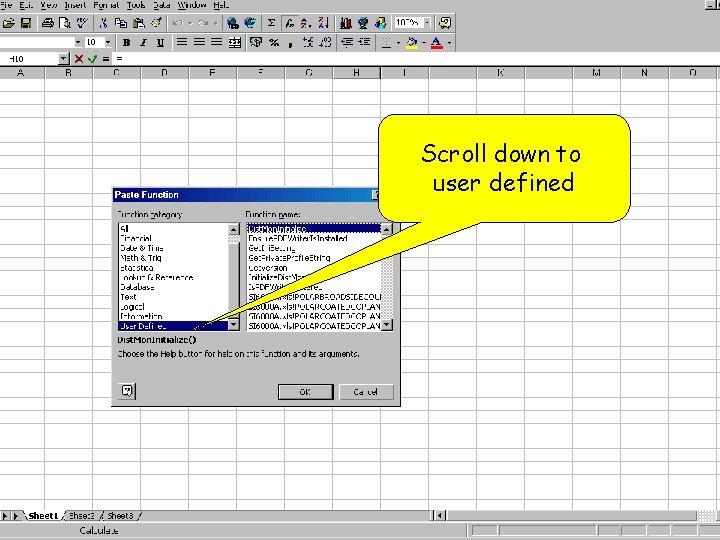Image resolution: width=720 pixels, height=540 pixels.
Task: Open the Font Color dropdown arrow
Action: 449,43
